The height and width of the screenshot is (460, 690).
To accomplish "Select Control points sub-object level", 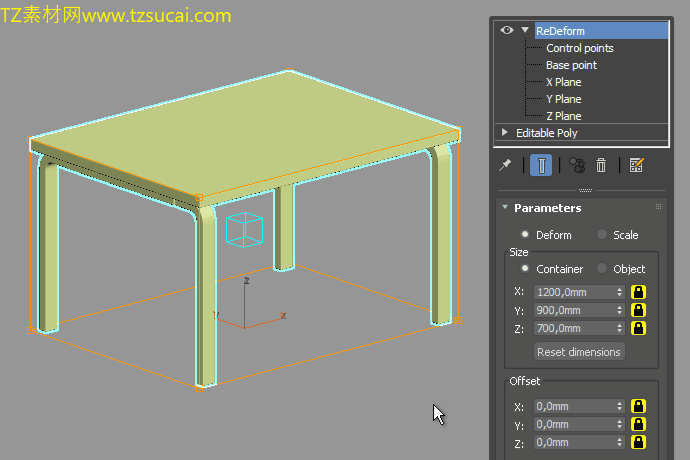I will click(580, 48).
